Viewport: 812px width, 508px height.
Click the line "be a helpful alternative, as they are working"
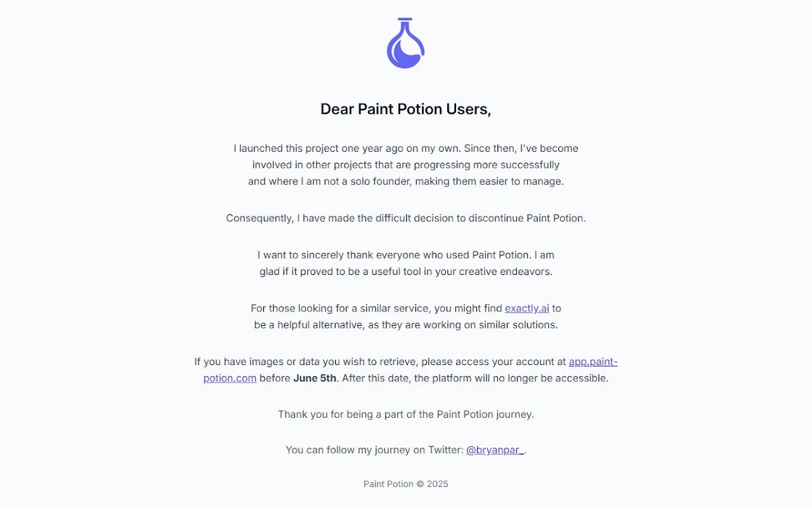[x=406, y=324]
